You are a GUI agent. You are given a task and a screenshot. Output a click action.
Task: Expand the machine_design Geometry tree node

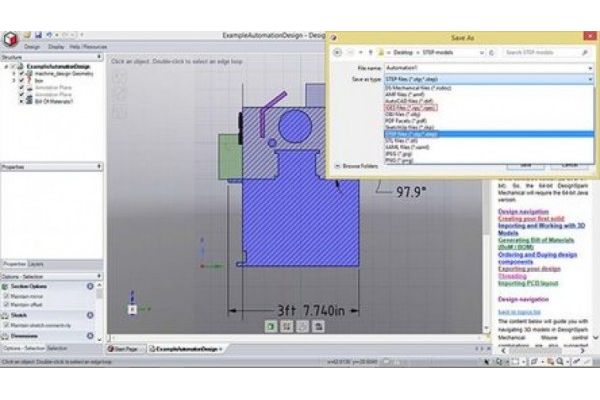pos(14,73)
